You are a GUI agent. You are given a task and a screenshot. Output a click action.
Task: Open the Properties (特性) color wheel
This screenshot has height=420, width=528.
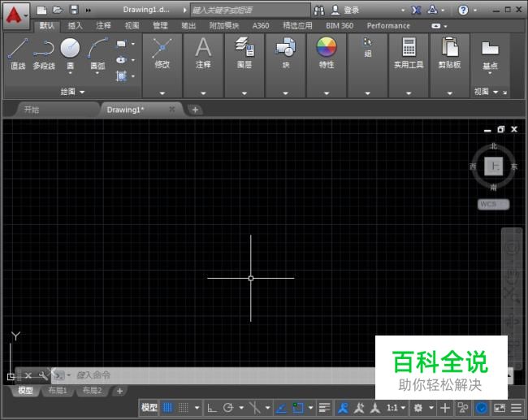(327, 53)
